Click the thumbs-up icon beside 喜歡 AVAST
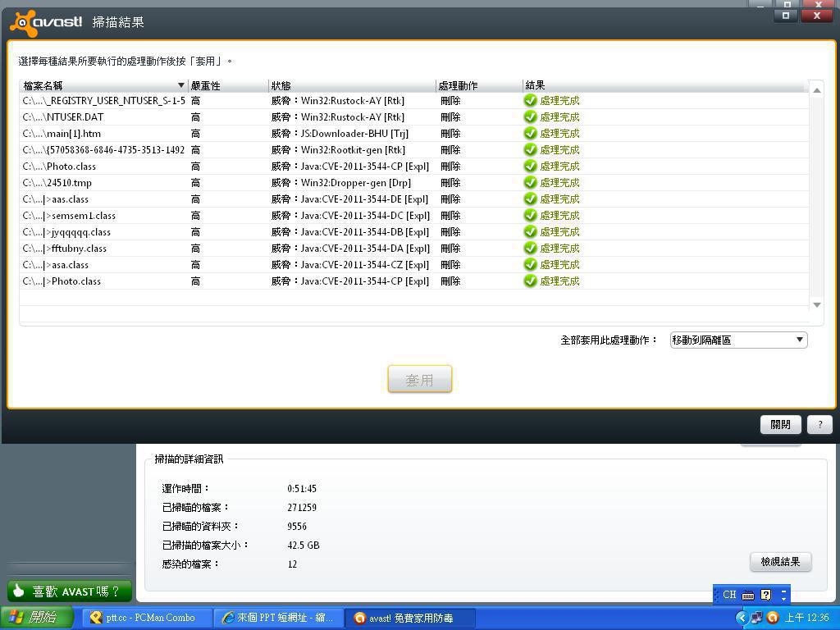The image size is (840, 630). 19,591
